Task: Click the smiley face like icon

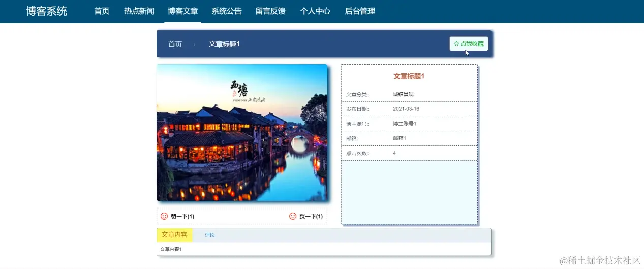Action: click(164, 216)
